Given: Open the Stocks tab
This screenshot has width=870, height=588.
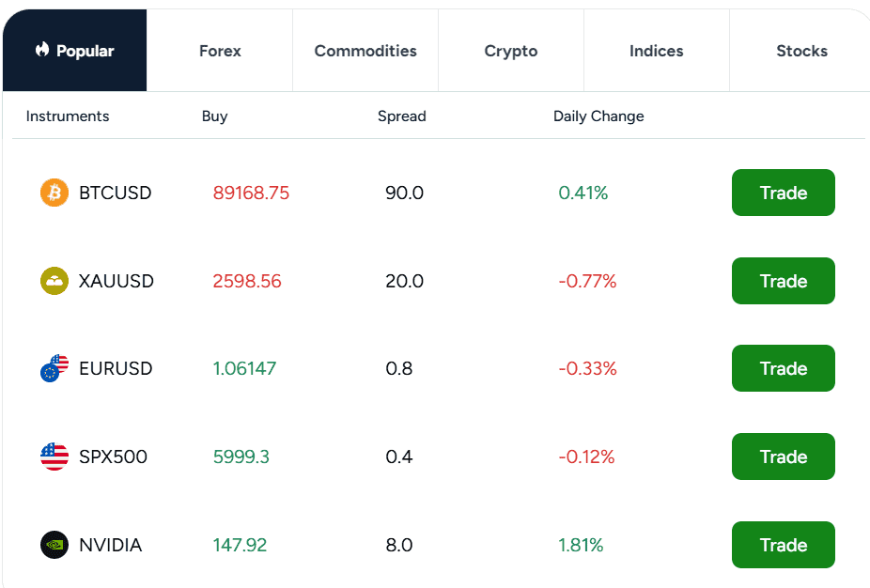Looking at the screenshot, I should (801, 51).
